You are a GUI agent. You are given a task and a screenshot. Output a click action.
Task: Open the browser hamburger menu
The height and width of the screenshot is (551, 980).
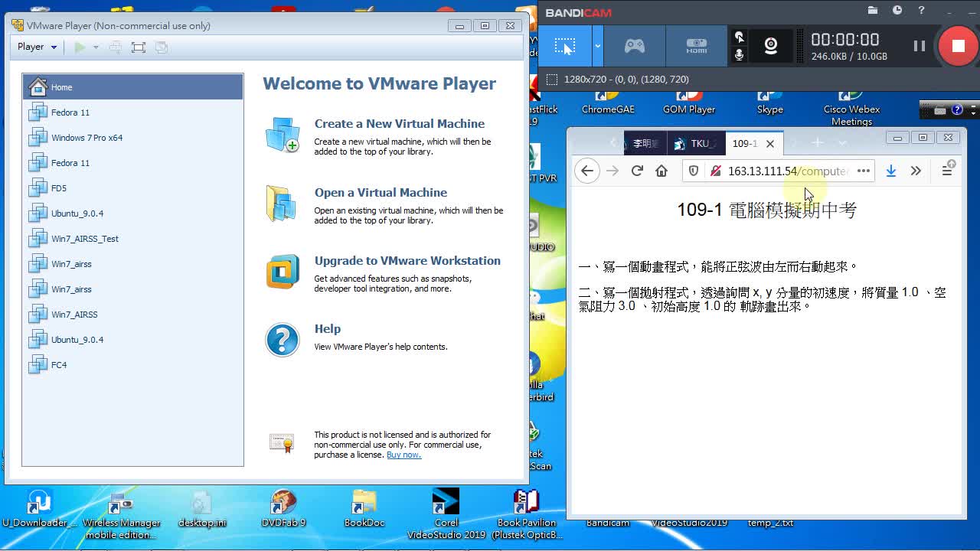pos(947,171)
